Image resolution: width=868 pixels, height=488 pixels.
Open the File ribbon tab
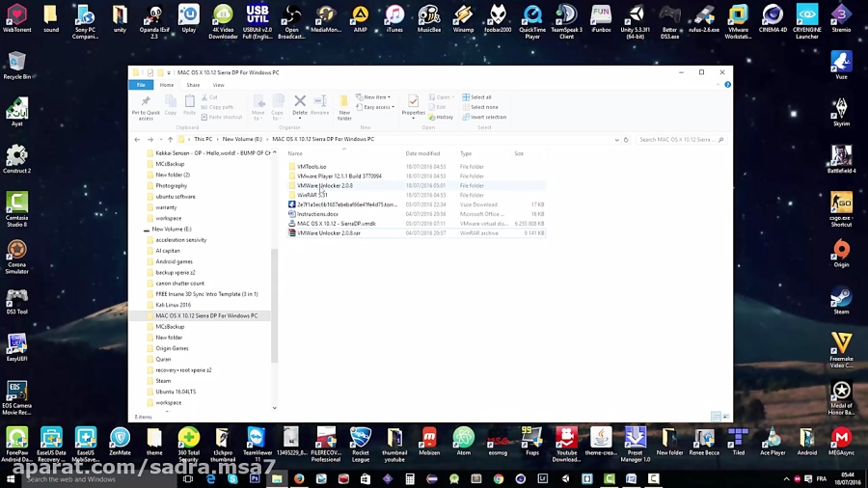click(x=141, y=85)
